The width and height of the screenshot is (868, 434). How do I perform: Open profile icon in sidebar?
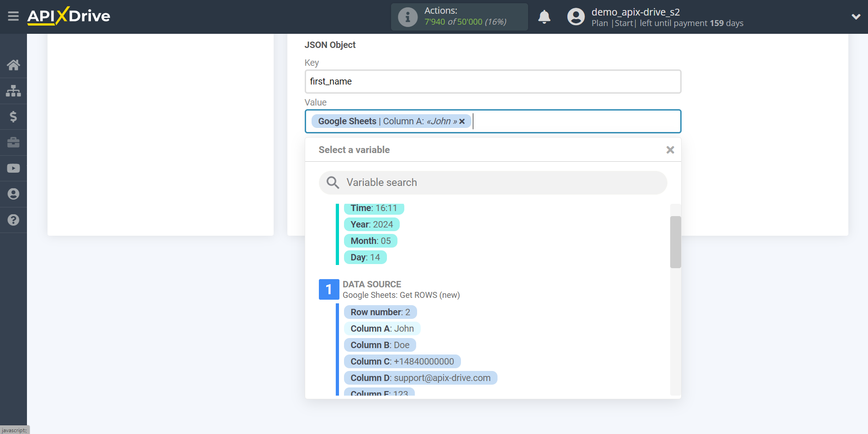click(x=13, y=194)
